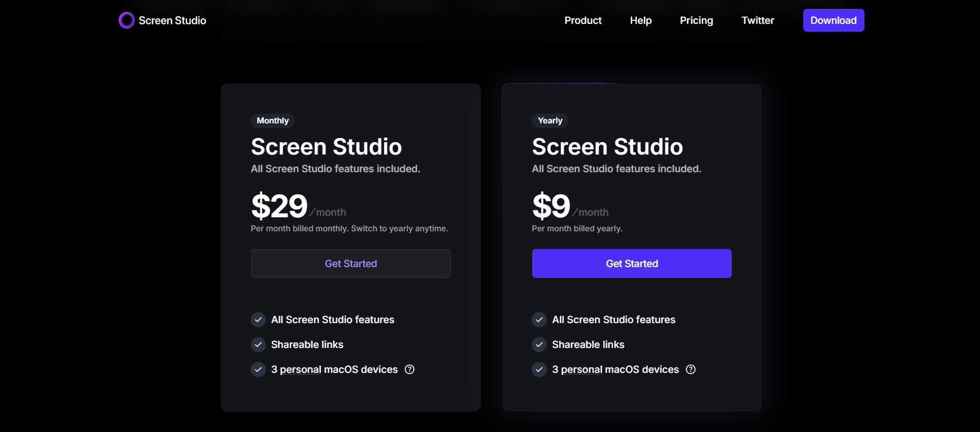980x432 pixels.
Task: Click Get Started on the Monthly plan
Action: pyautogui.click(x=351, y=263)
